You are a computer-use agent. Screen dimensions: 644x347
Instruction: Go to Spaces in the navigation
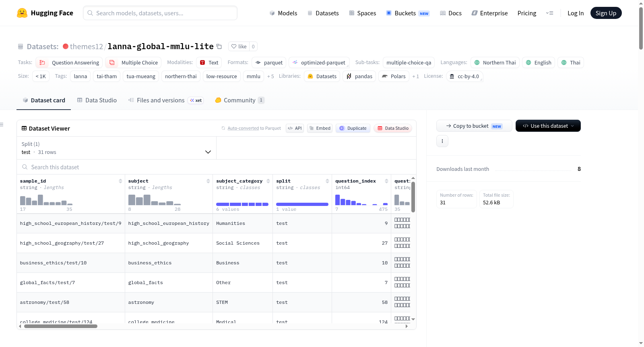click(362, 13)
